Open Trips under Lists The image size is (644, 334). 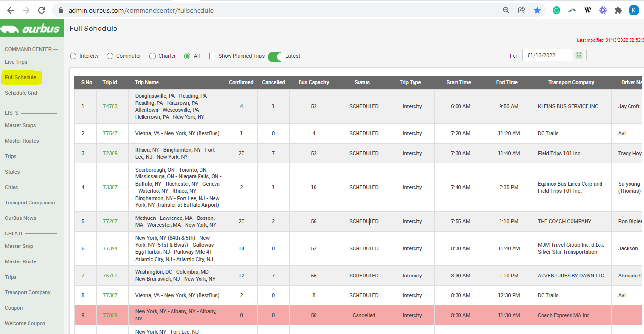(x=11, y=156)
